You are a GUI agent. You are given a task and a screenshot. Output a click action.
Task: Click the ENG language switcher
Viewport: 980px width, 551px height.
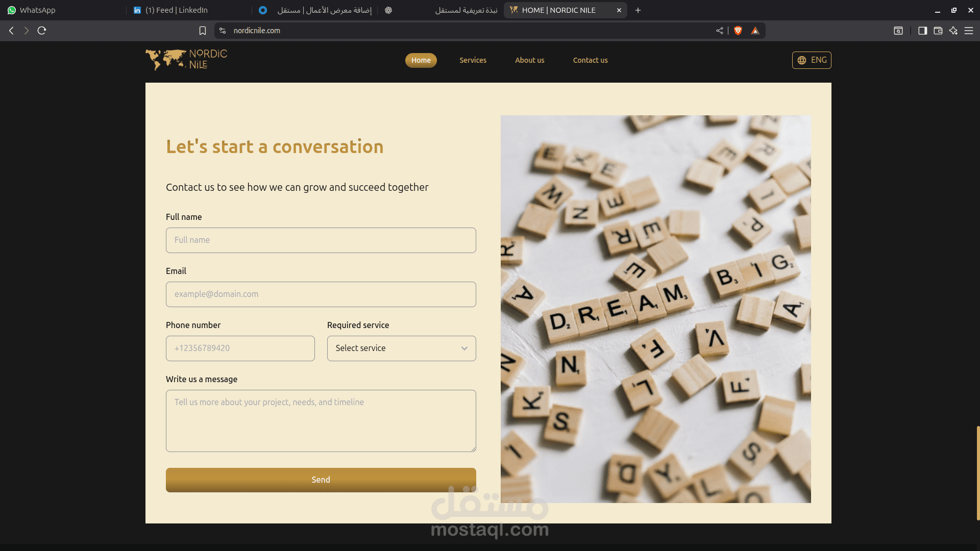(x=812, y=60)
